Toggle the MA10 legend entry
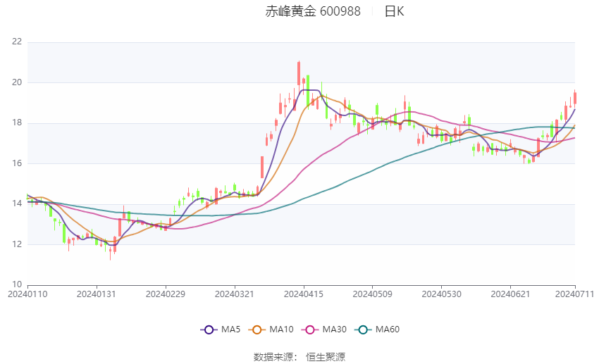Screen dimensions: 599x364 tap(271, 330)
